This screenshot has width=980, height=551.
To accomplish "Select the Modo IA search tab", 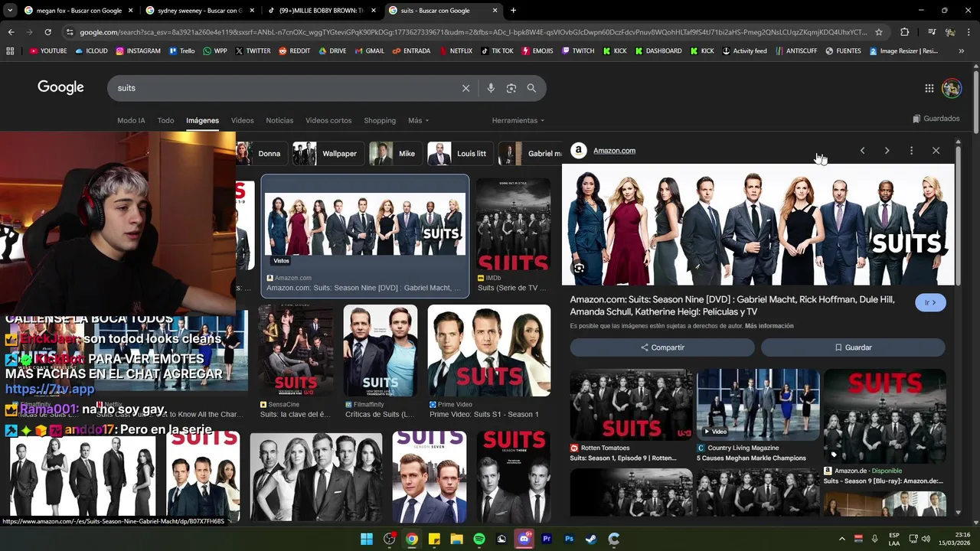I will point(131,120).
